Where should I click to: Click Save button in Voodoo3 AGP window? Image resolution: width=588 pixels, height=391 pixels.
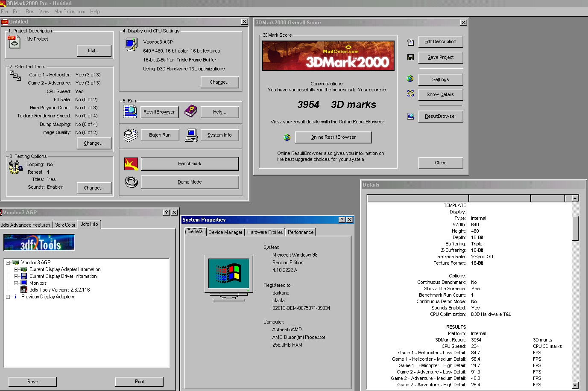(32, 382)
